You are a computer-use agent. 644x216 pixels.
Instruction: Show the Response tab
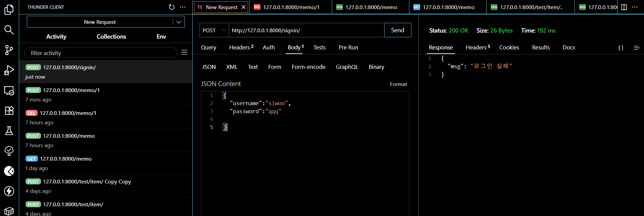(441, 47)
